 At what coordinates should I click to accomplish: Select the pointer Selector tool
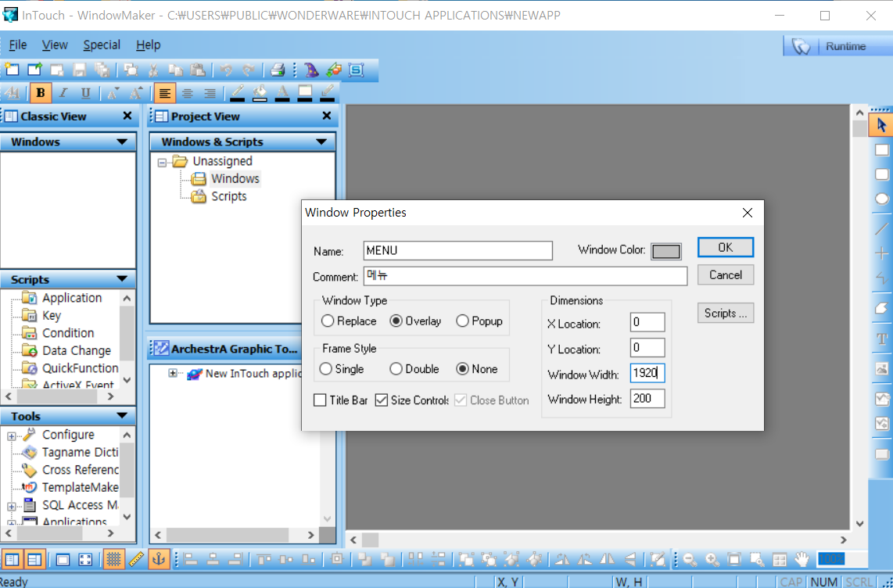(x=881, y=124)
